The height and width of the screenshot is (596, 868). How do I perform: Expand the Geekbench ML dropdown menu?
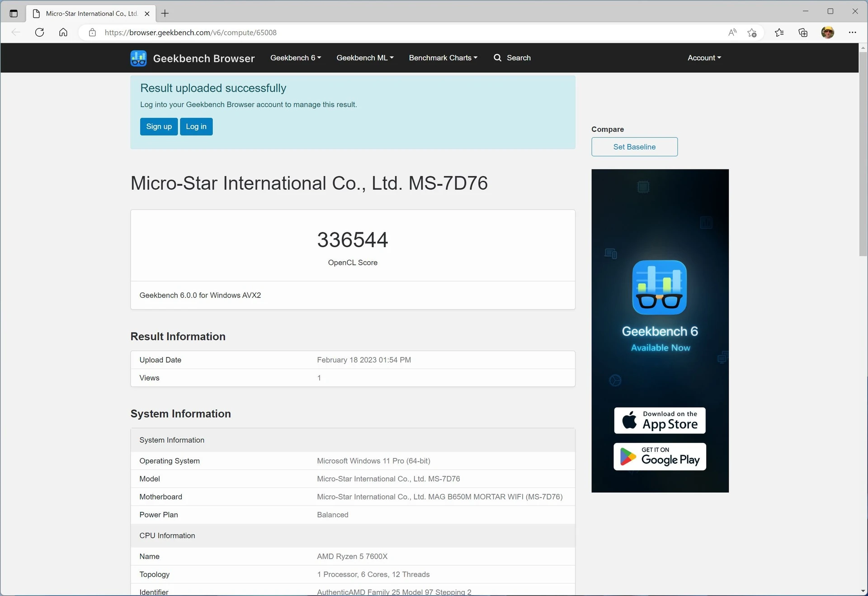pos(365,58)
